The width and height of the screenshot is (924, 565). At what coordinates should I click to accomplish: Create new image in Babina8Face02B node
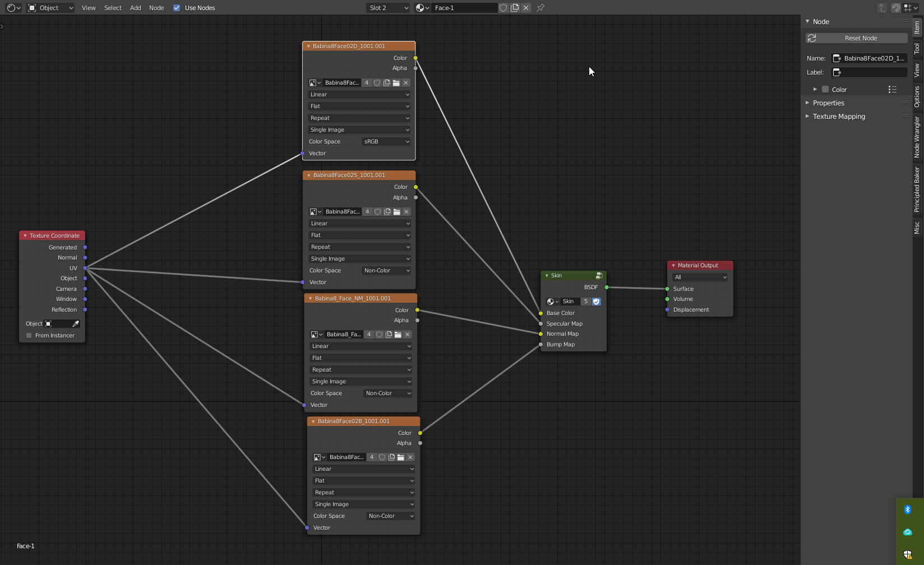(x=391, y=457)
